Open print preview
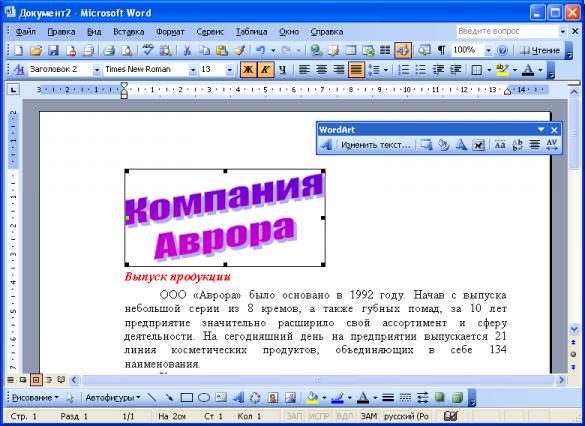 click(127, 50)
